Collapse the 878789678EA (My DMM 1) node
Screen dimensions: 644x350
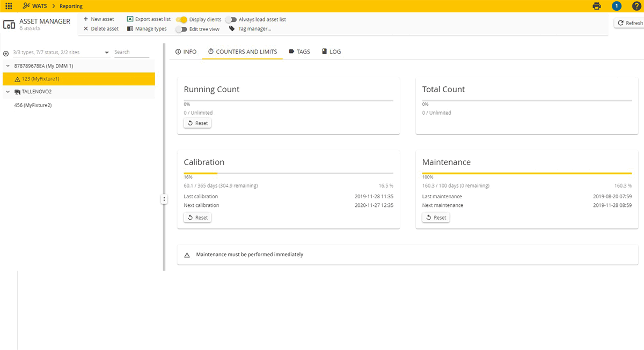[x=8, y=65]
